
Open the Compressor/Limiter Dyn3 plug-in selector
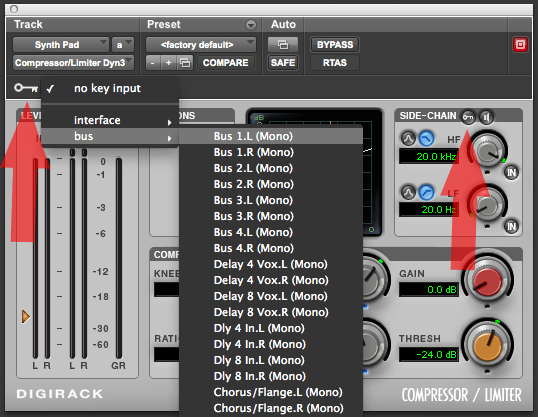[73, 63]
